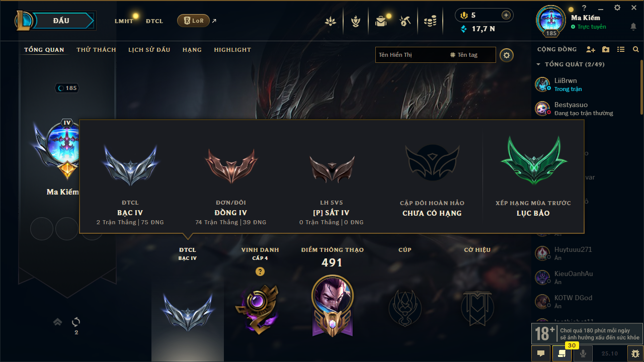Collapse the TỔNG QUÁT friends group
Image resolution: width=644 pixels, height=362 pixels.
pyautogui.click(x=538, y=64)
